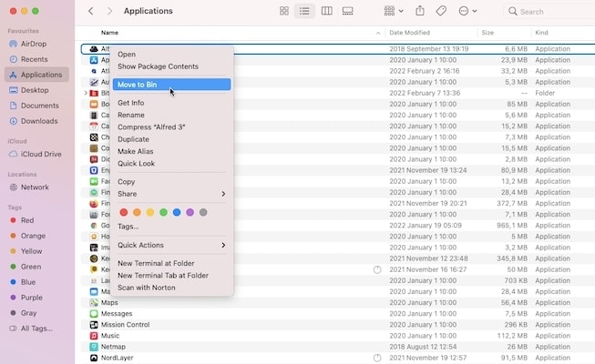Apply blue color tag in context menu
This screenshot has width=595, height=364.
click(177, 212)
